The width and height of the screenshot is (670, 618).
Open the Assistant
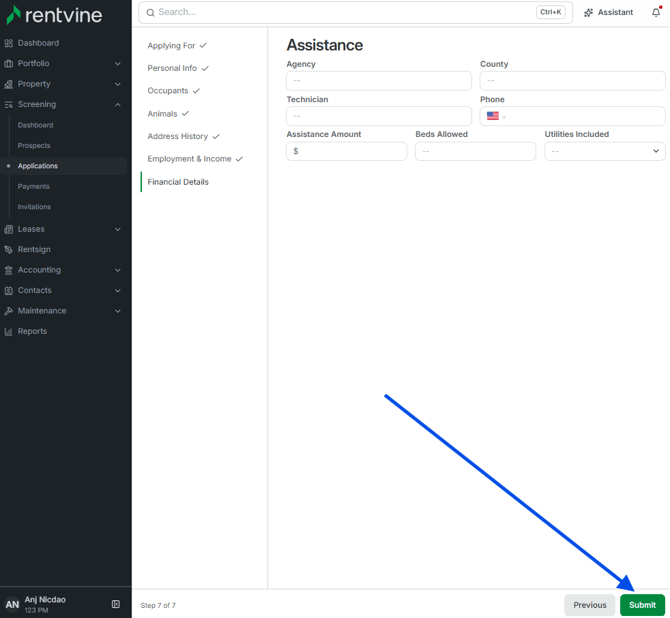click(608, 12)
